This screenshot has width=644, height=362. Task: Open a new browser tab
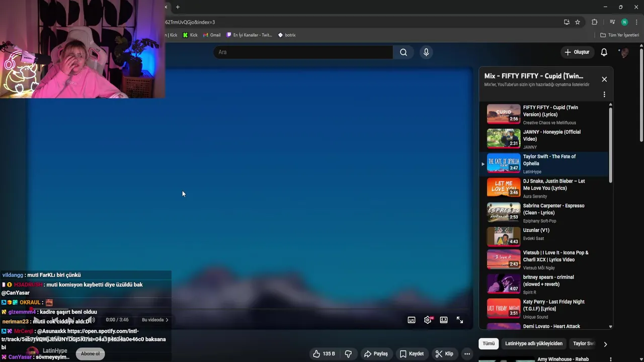[178, 7]
